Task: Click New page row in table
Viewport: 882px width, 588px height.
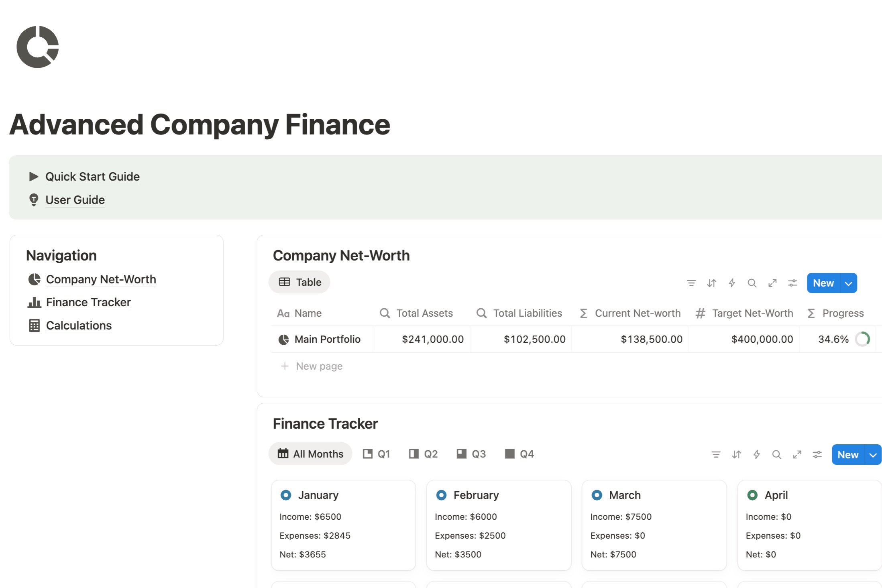Action: 319,366
